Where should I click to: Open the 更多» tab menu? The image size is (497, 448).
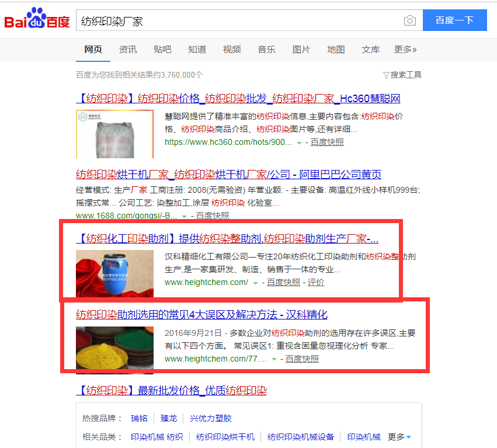coord(405,50)
